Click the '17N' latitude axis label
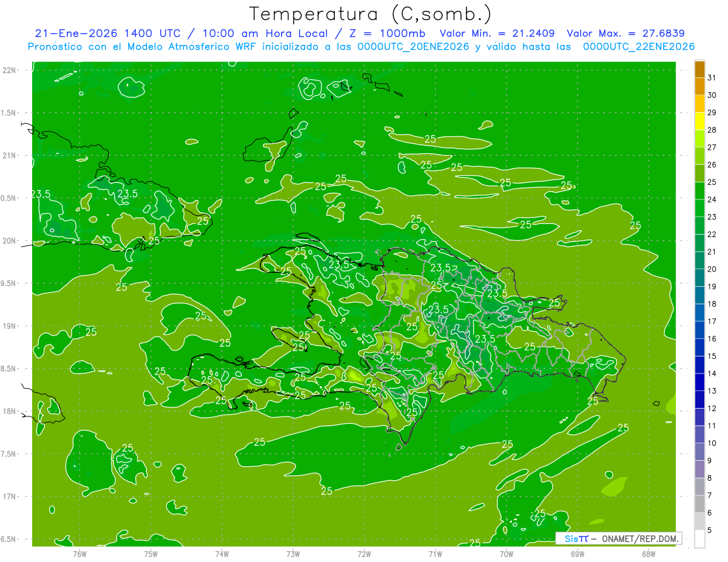 [x=10, y=497]
